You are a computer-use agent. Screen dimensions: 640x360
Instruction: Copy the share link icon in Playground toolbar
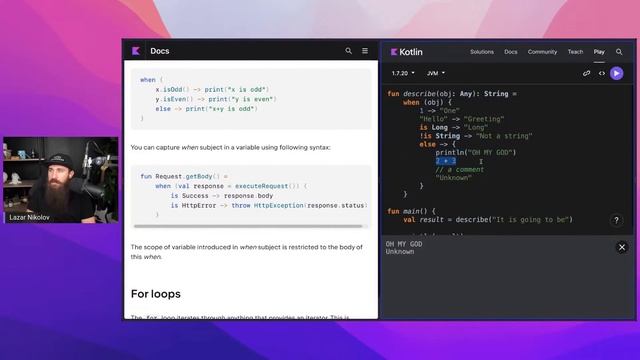click(x=587, y=73)
